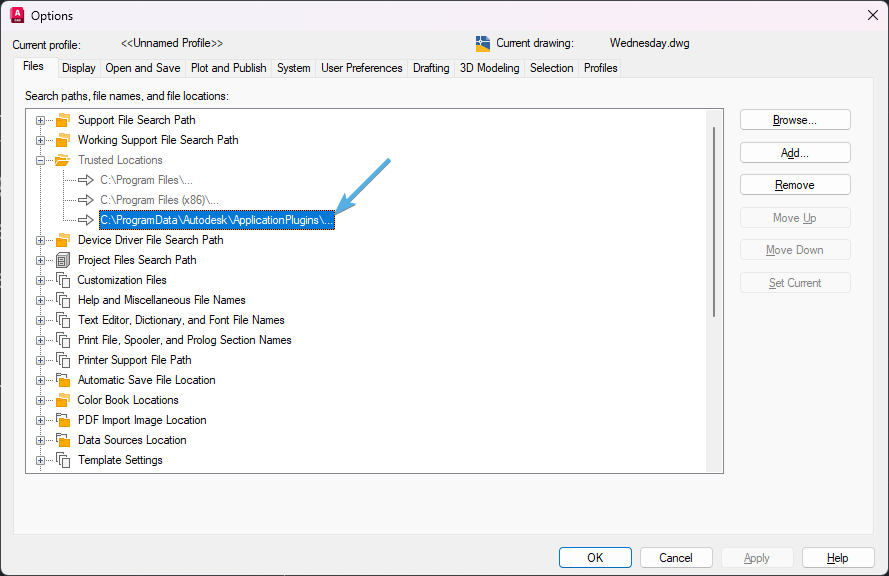
Task: Expand the Device Driver File Search Path node
Action: [39, 240]
